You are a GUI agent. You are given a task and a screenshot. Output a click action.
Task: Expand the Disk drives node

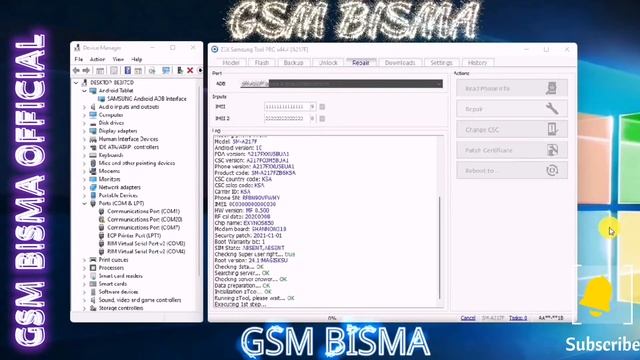pyautogui.click(x=84, y=123)
